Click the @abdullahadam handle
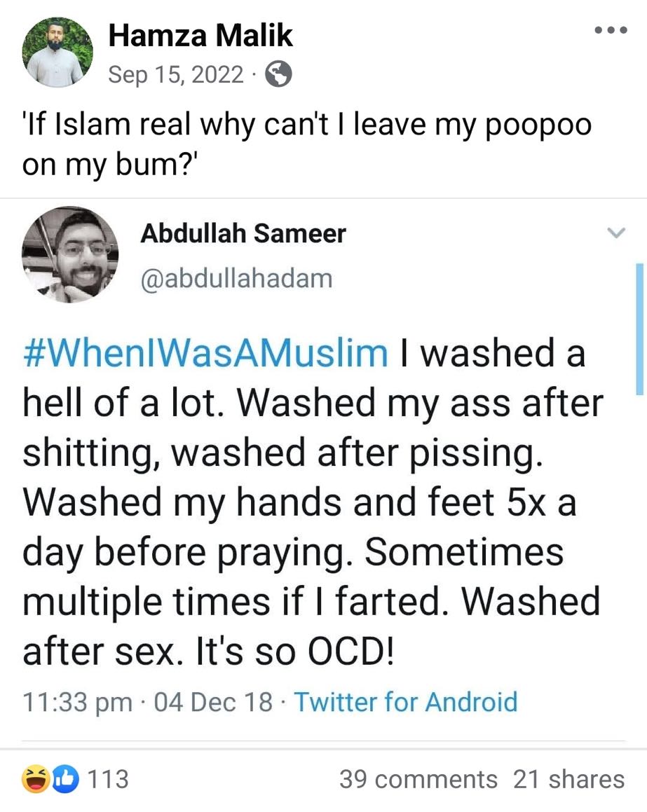 (x=236, y=278)
